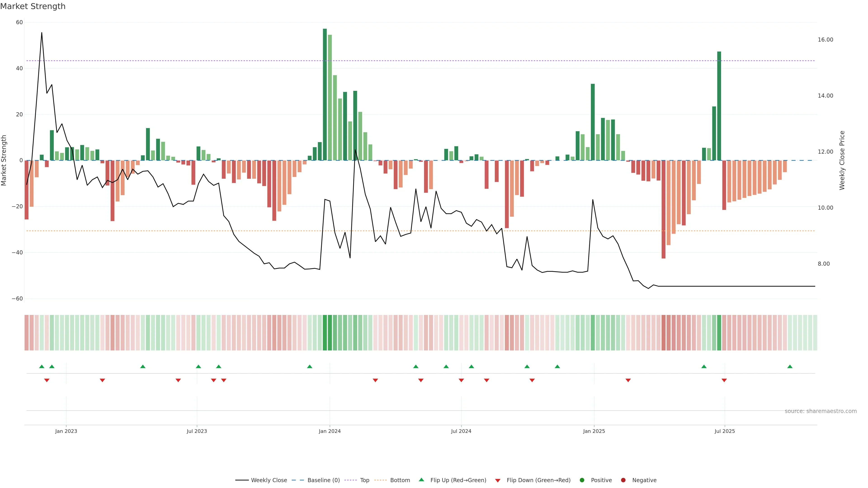Click the Negative red circle legend icon
Screen dimensions: 868x488
point(623,480)
